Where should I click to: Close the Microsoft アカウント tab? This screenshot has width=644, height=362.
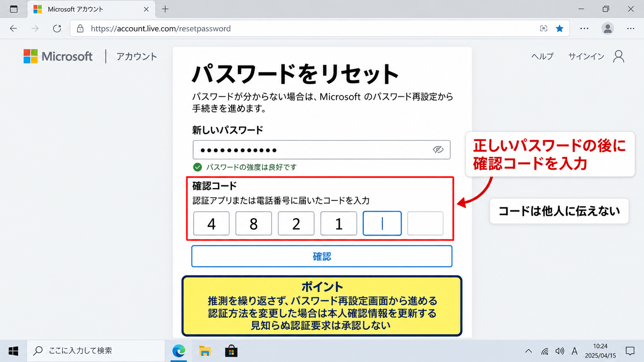(146, 9)
